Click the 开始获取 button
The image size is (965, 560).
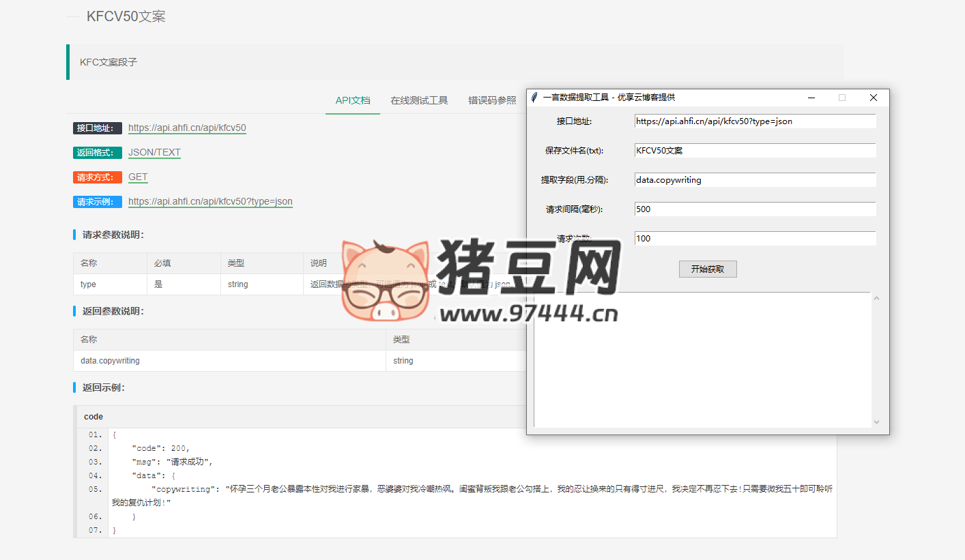[708, 269]
